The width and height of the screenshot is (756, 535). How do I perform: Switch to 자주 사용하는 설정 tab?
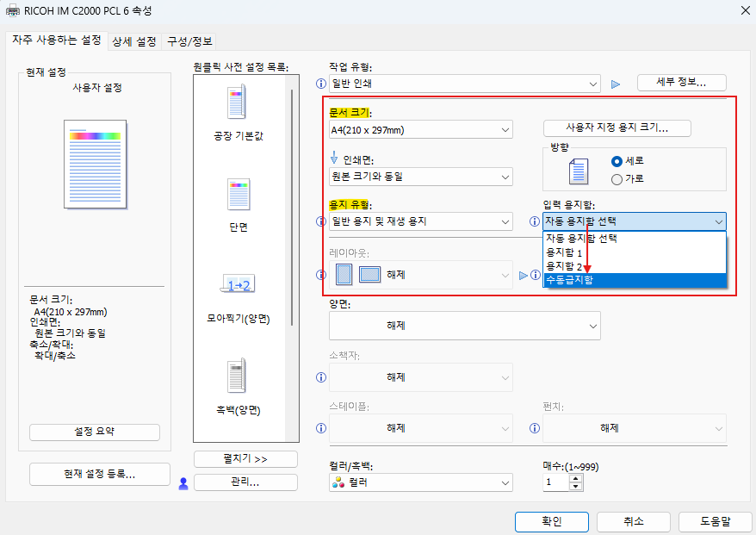coord(57,40)
